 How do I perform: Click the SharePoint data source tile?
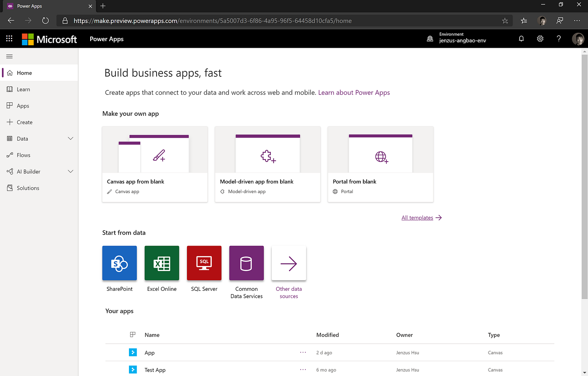pos(120,263)
